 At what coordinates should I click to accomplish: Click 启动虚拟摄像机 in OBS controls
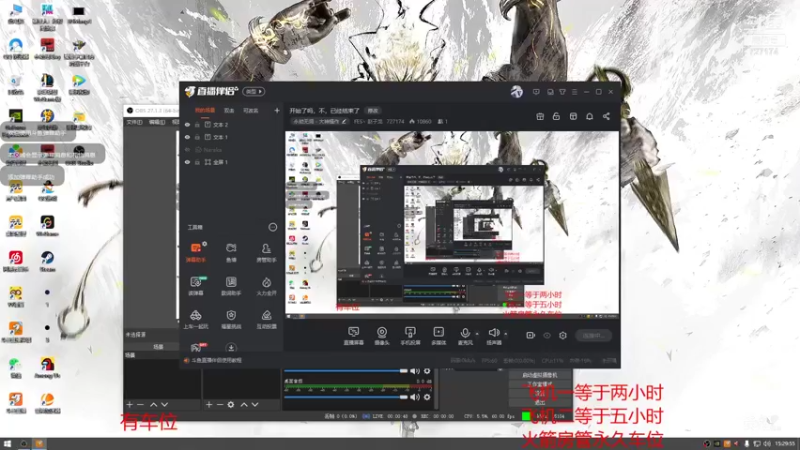pyautogui.click(x=540, y=376)
